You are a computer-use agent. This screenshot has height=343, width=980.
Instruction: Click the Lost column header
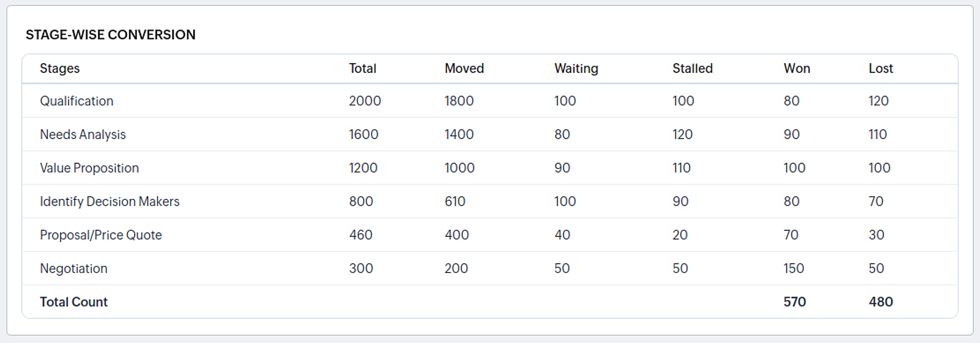tap(881, 69)
